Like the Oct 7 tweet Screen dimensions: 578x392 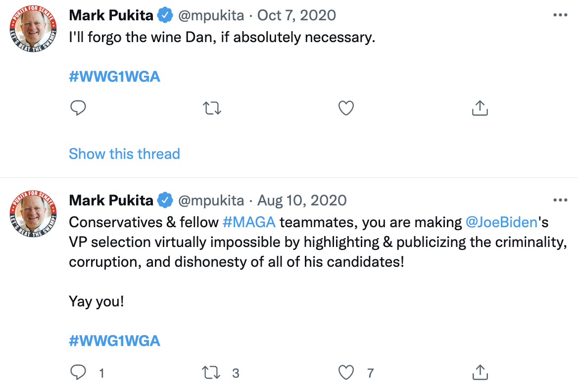tap(345, 107)
